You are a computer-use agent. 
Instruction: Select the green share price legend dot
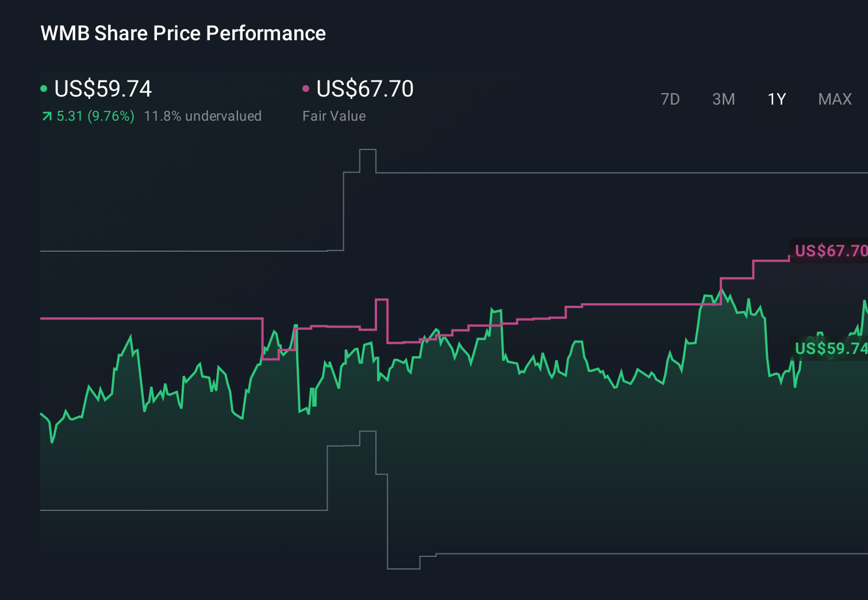(44, 88)
